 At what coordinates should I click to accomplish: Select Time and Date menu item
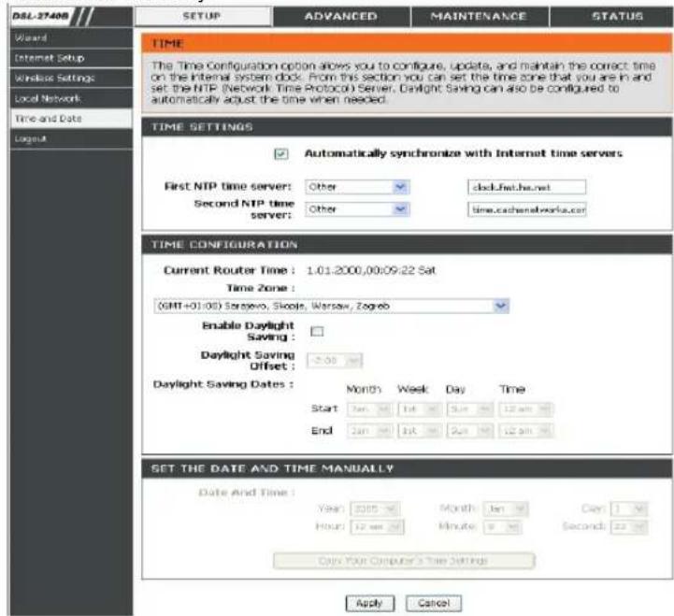point(71,118)
